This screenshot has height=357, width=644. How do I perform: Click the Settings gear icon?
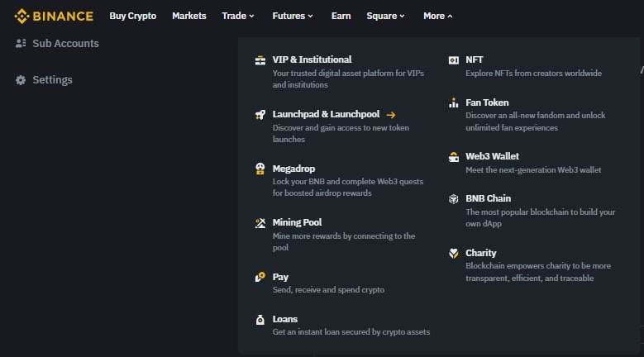[21, 80]
